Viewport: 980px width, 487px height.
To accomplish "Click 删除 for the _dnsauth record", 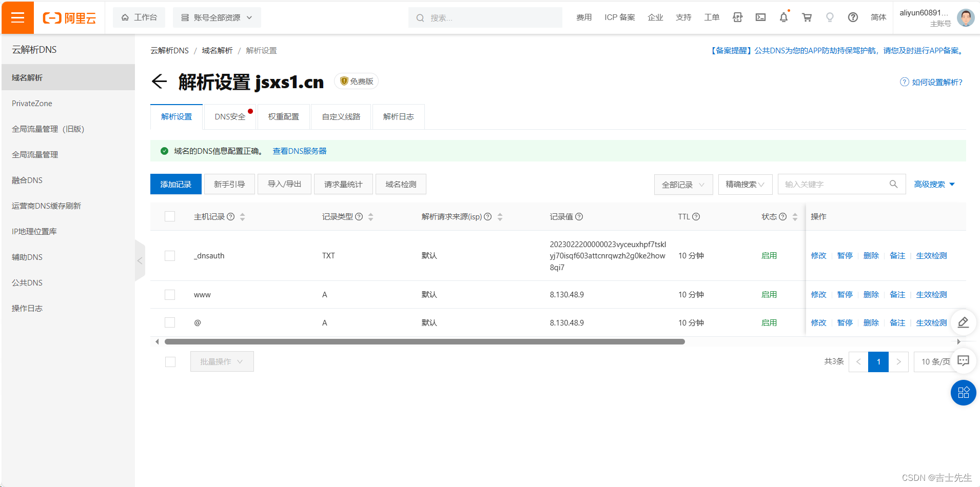I will (871, 256).
